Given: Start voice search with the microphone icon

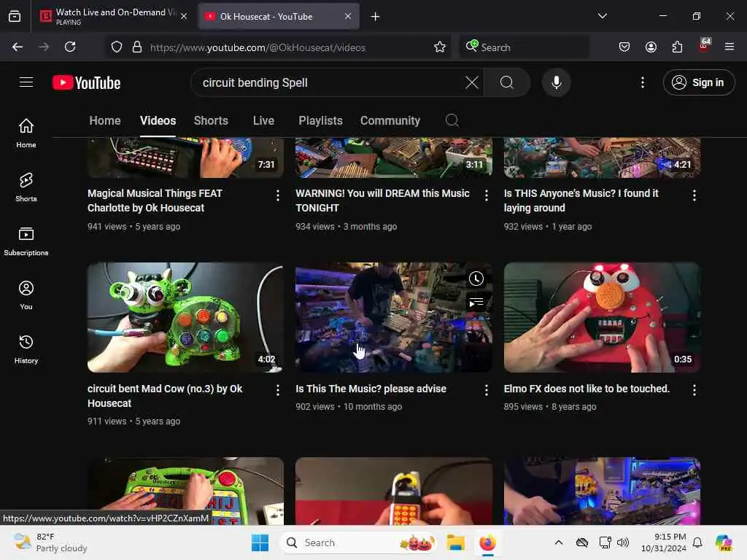Looking at the screenshot, I should [556, 82].
